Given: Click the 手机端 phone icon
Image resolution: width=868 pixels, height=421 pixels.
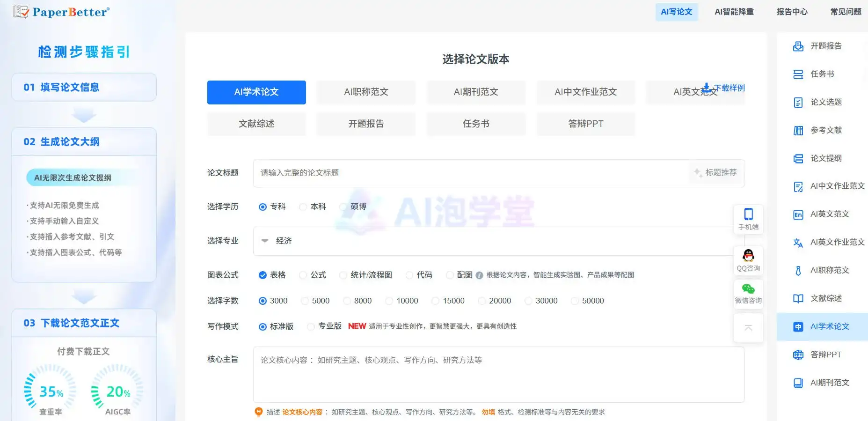Looking at the screenshot, I should coord(749,214).
